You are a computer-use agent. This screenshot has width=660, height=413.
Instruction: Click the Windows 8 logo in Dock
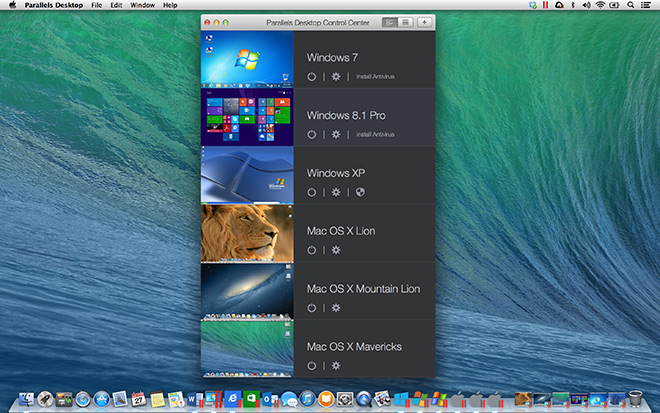pos(401,399)
